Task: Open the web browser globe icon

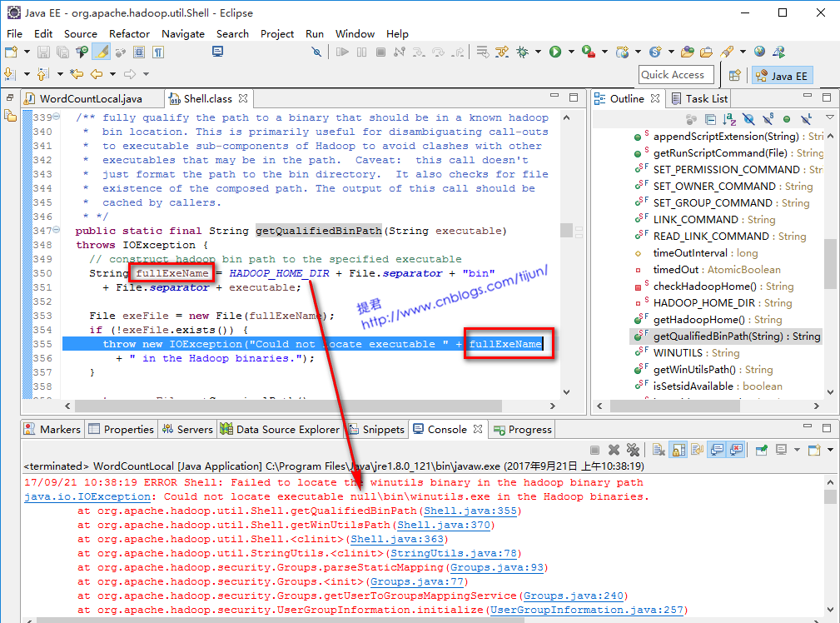Action: pyautogui.click(x=759, y=52)
